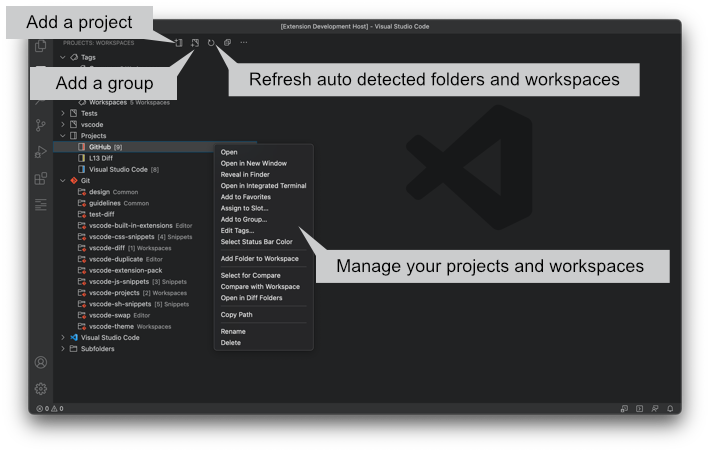
Task: Choose Compare with Workspace
Action: point(264,287)
